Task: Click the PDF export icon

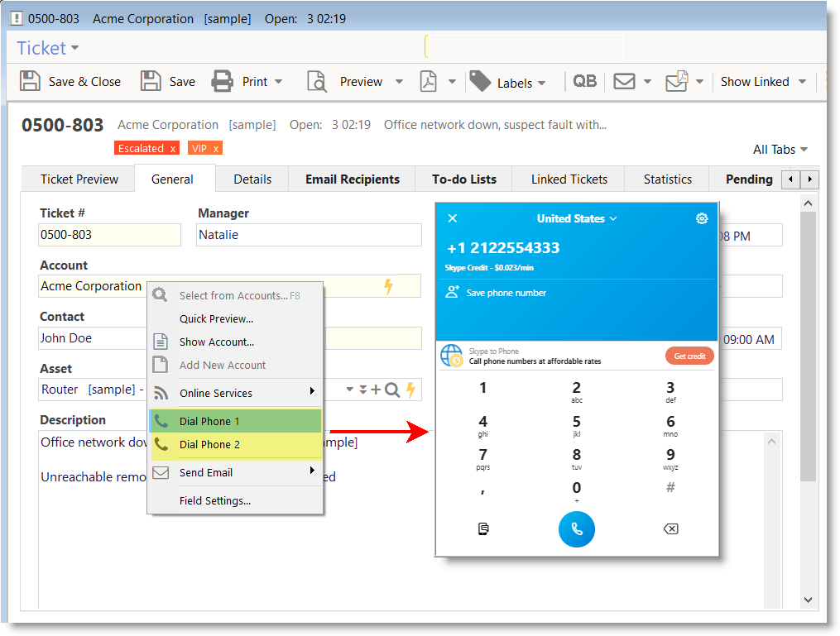Action: point(428,81)
